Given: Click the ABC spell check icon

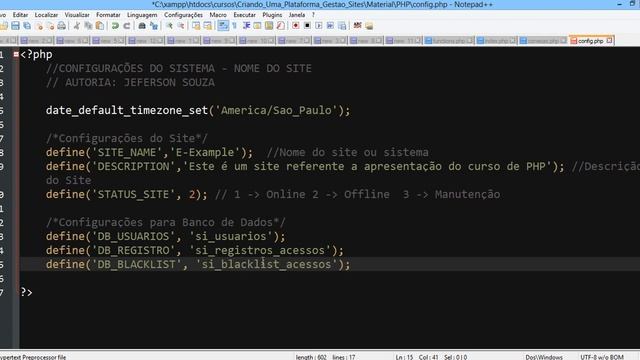Looking at the screenshot, I should tap(358, 26).
